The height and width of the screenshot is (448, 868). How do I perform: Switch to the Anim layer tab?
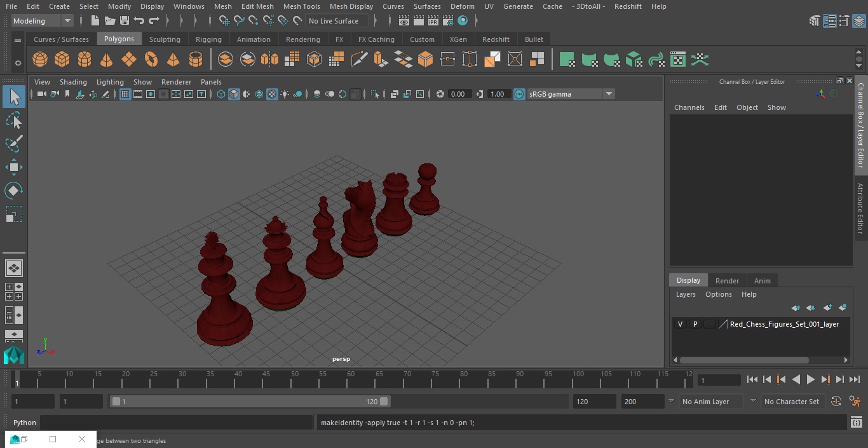point(762,281)
